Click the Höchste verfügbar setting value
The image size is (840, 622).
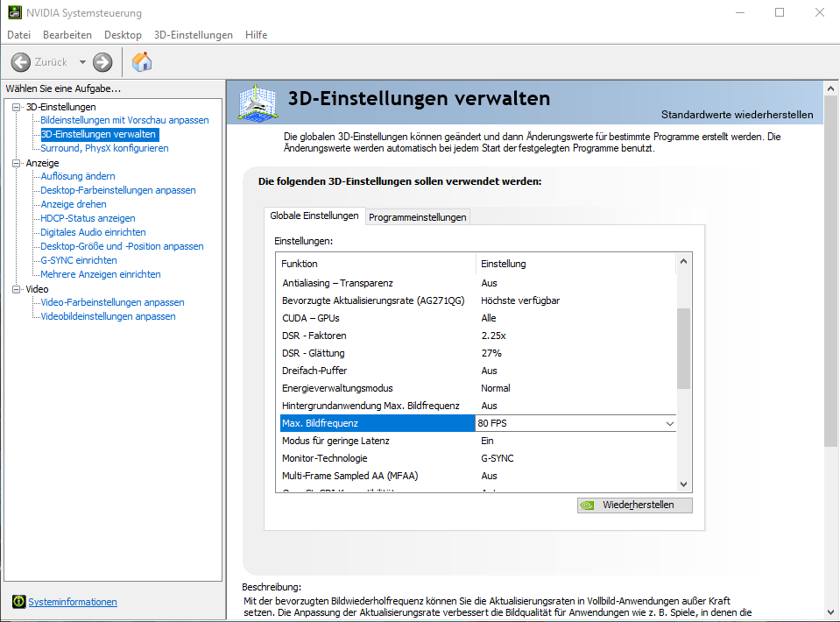[520, 300]
